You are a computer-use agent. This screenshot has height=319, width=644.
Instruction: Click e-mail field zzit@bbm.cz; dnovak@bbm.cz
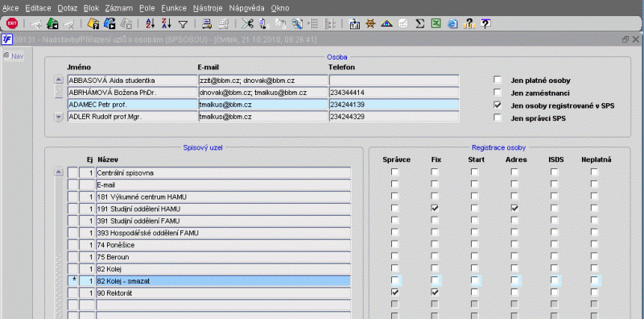click(263, 81)
